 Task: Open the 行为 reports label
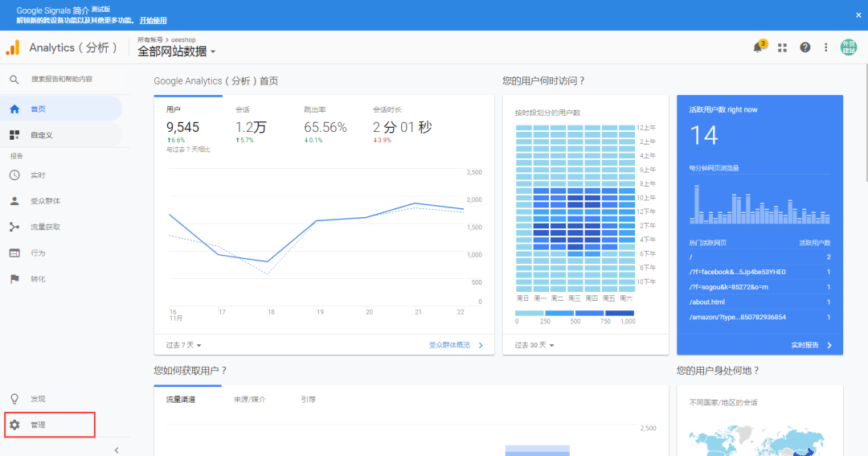[x=39, y=253]
